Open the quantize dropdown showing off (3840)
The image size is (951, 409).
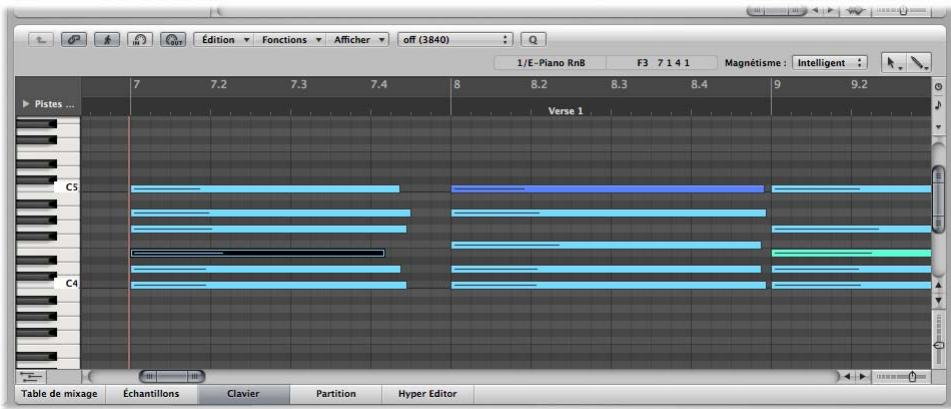455,39
